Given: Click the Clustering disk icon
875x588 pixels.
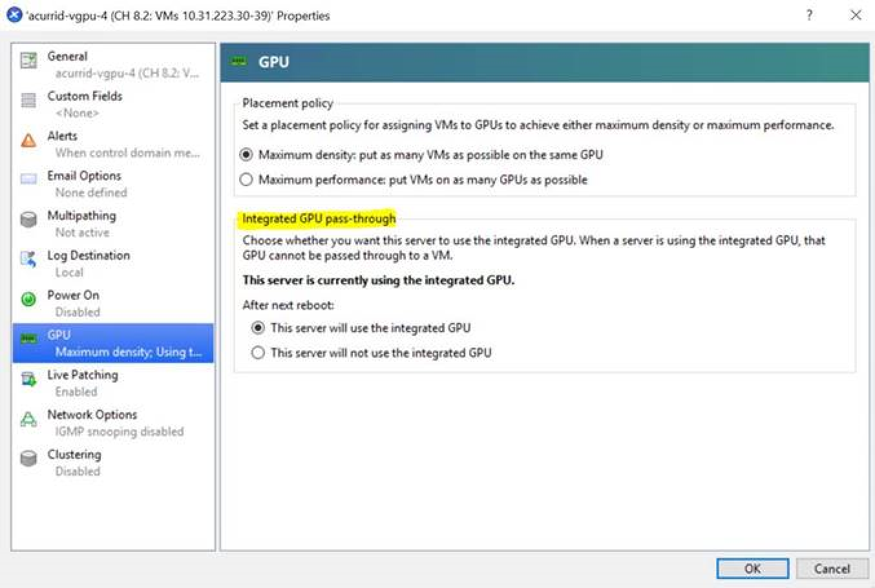Looking at the screenshot, I should 28,458.
